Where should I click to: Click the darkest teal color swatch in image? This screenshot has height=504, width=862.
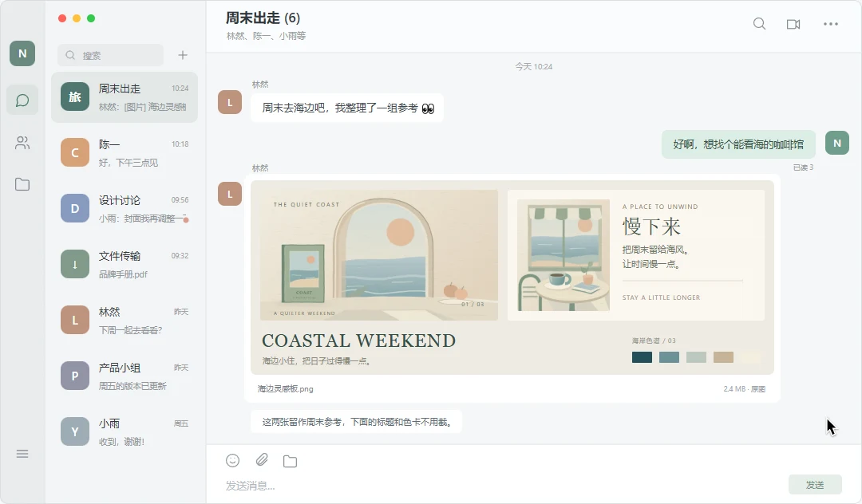pyautogui.click(x=642, y=357)
